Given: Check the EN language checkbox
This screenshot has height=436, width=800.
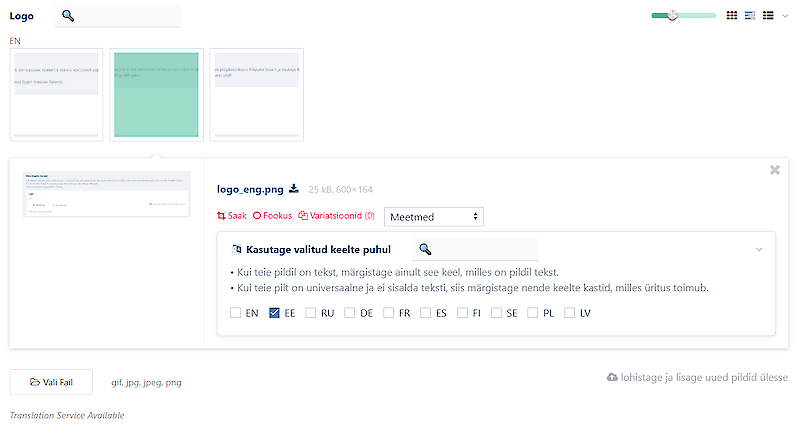Looking at the screenshot, I should [236, 313].
